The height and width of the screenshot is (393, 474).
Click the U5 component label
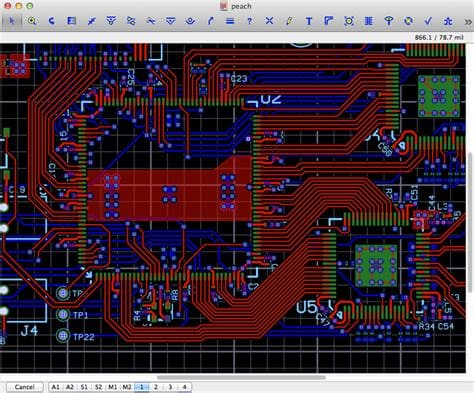point(306,307)
